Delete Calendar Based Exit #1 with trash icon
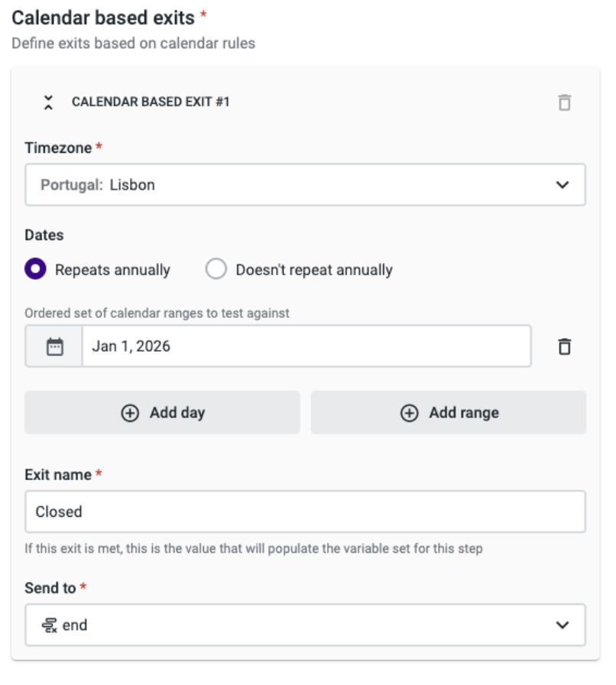The width and height of the screenshot is (616, 685). pyautogui.click(x=564, y=102)
